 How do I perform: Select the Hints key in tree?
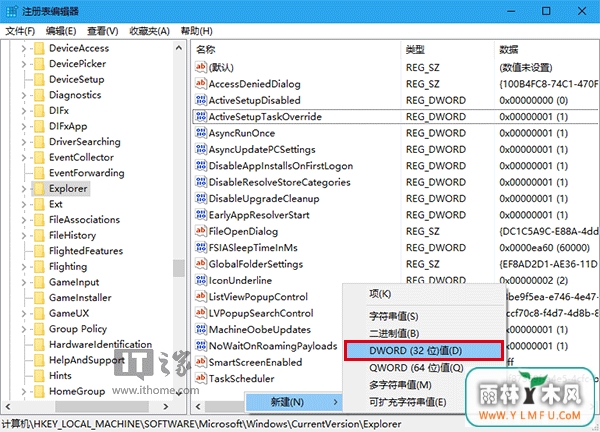point(60,376)
